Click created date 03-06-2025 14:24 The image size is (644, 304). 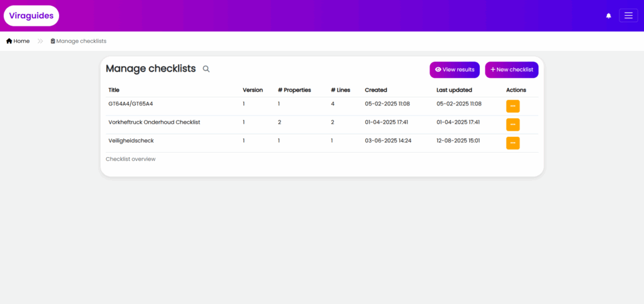tap(388, 141)
